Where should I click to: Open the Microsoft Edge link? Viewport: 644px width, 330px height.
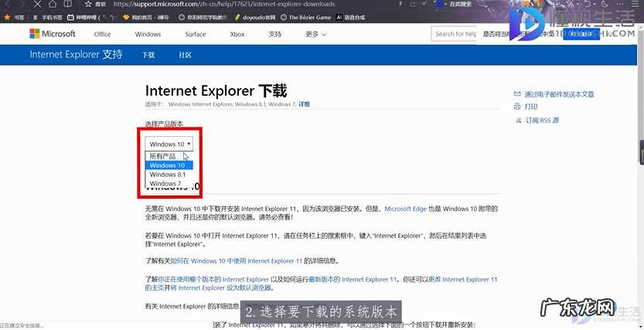click(x=406, y=209)
